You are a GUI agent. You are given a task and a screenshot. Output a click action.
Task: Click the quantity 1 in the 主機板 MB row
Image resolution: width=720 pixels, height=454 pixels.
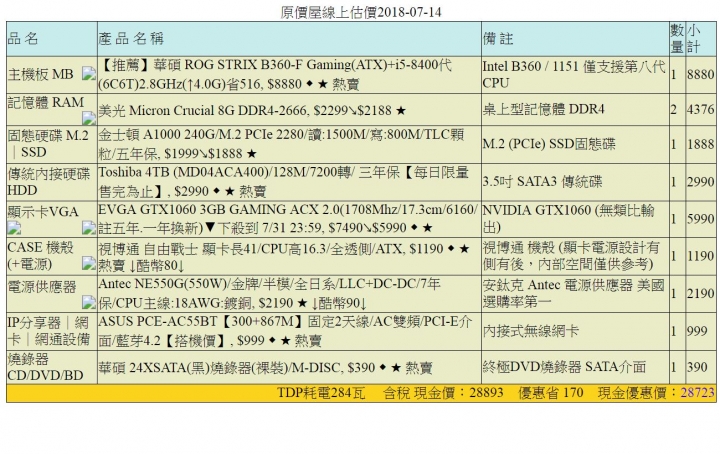[674, 74]
